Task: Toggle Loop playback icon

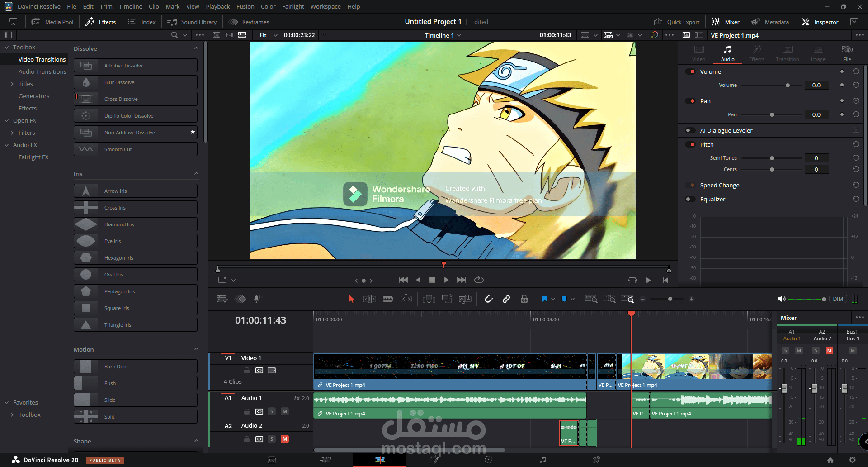Action: point(479,280)
